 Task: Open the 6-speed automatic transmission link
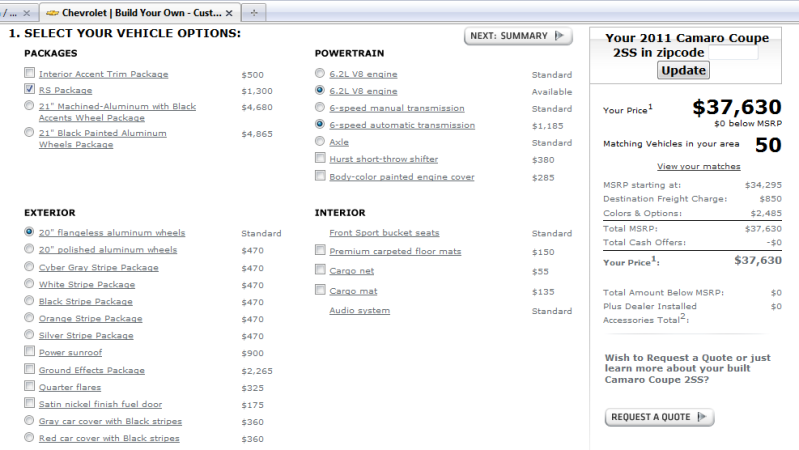(x=402, y=125)
